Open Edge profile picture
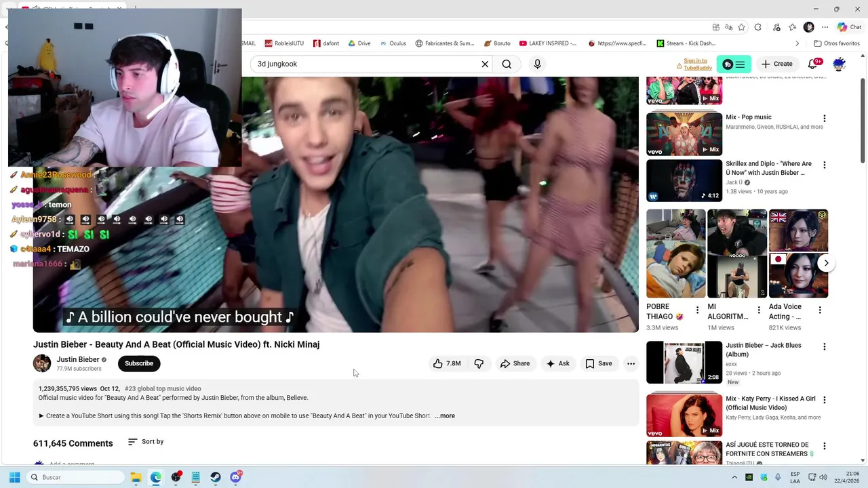 (x=808, y=27)
